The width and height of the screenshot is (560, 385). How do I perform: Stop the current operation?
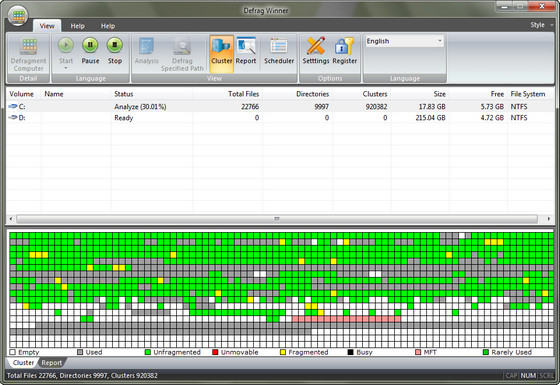pyautogui.click(x=115, y=45)
